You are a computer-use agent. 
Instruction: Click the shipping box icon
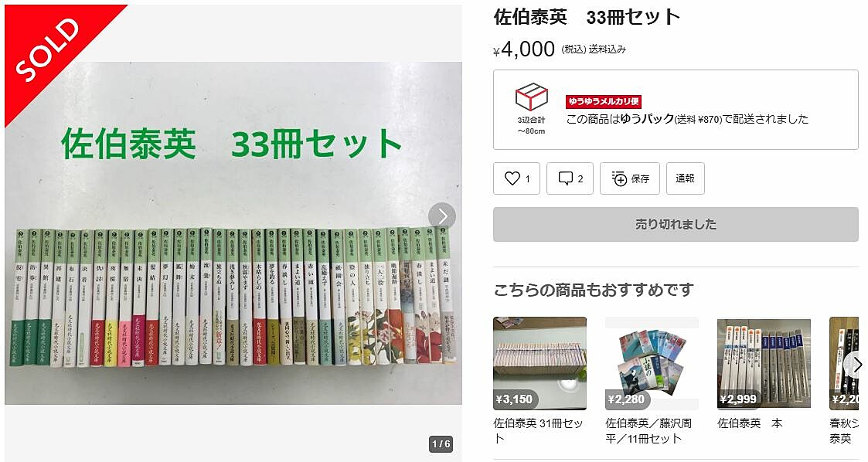click(532, 97)
